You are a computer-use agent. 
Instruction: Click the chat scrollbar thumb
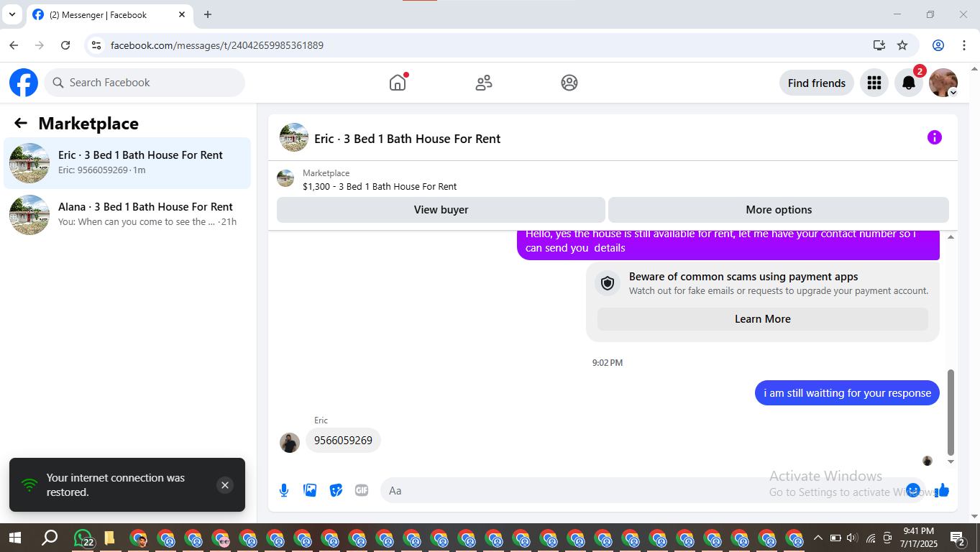click(x=951, y=413)
